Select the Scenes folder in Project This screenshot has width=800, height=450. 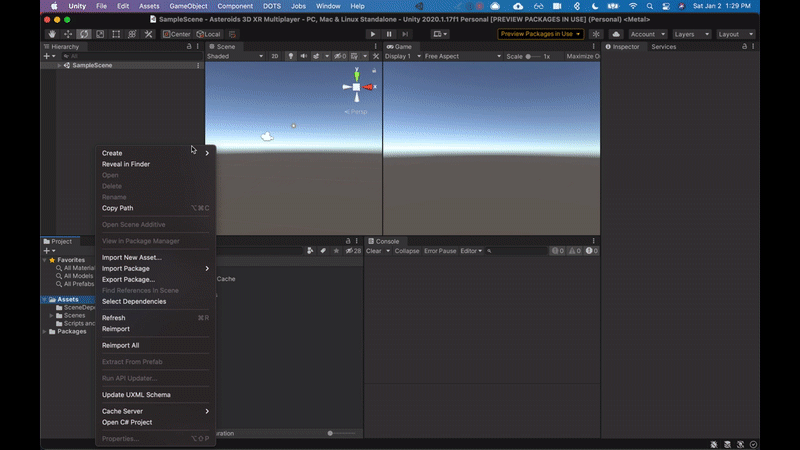[75, 315]
